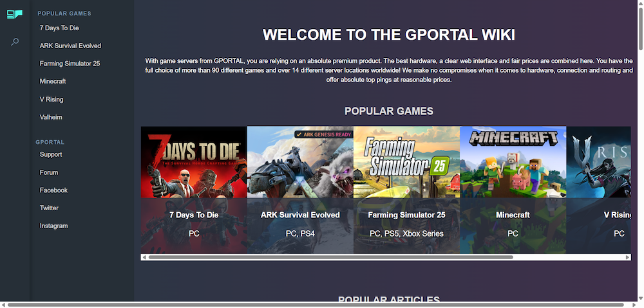Open the Twitter link
Screen dimensions: 644x308
pos(49,208)
